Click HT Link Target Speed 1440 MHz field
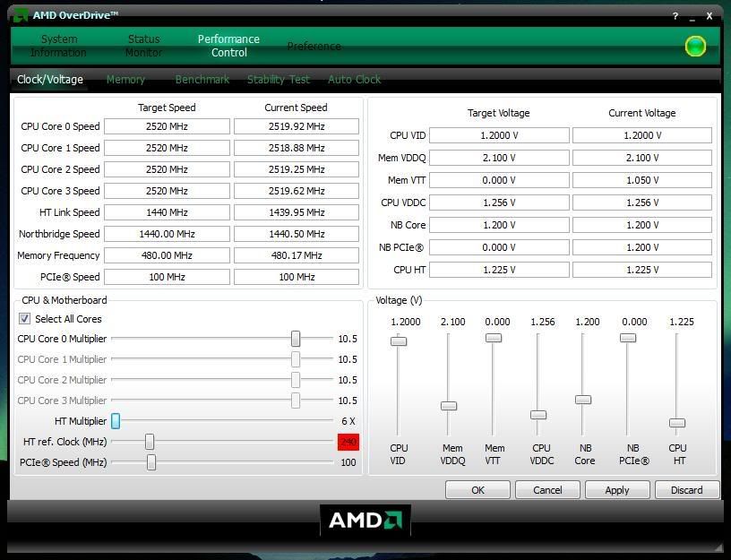Viewport: 731px width, 560px height. tap(167, 212)
